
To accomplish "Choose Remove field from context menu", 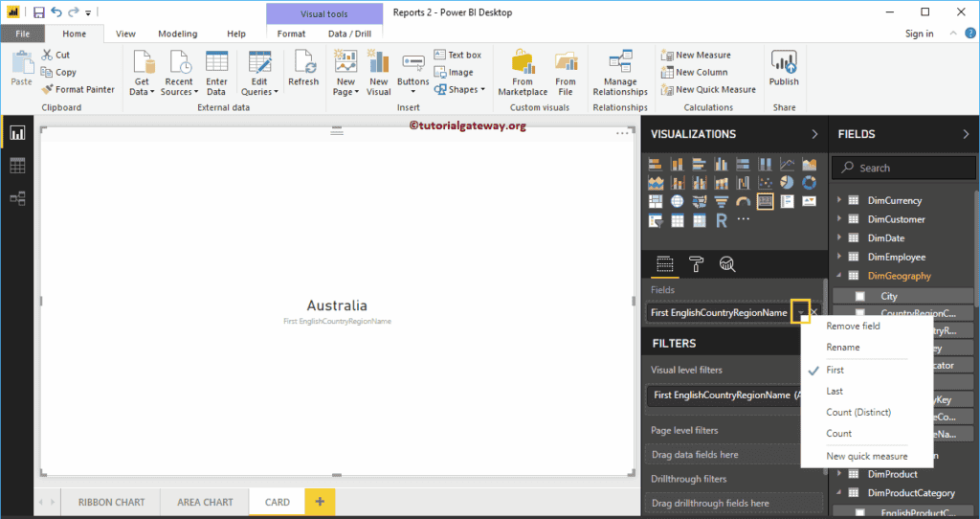I will coord(853,326).
